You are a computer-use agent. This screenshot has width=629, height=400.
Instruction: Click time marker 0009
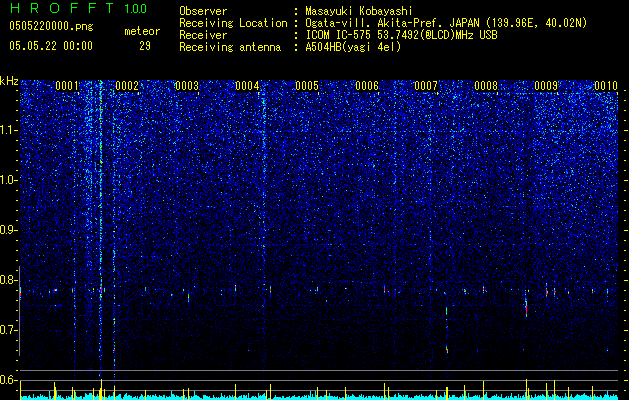(x=546, y=86)
